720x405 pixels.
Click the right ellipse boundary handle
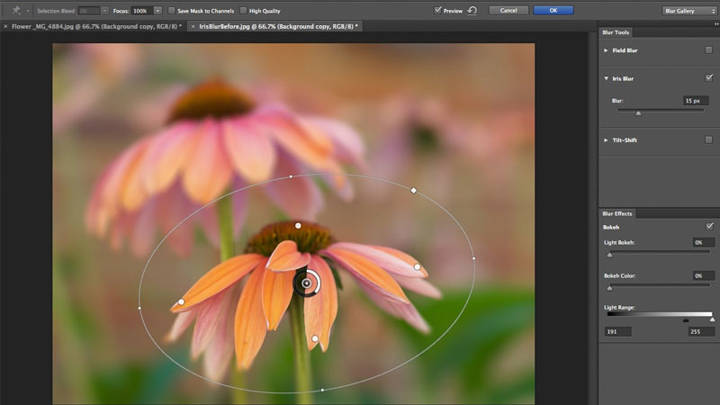click(x=474, y=259)
